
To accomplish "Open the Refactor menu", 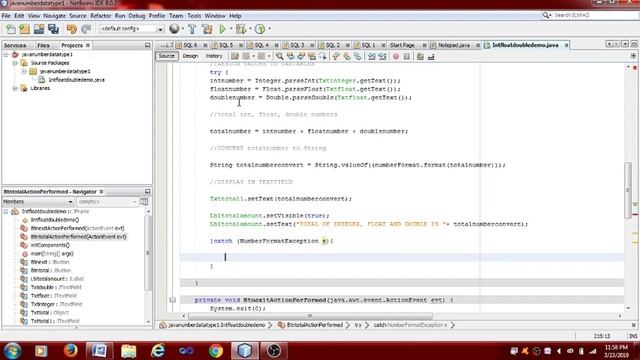I will (x=101, y=16).
